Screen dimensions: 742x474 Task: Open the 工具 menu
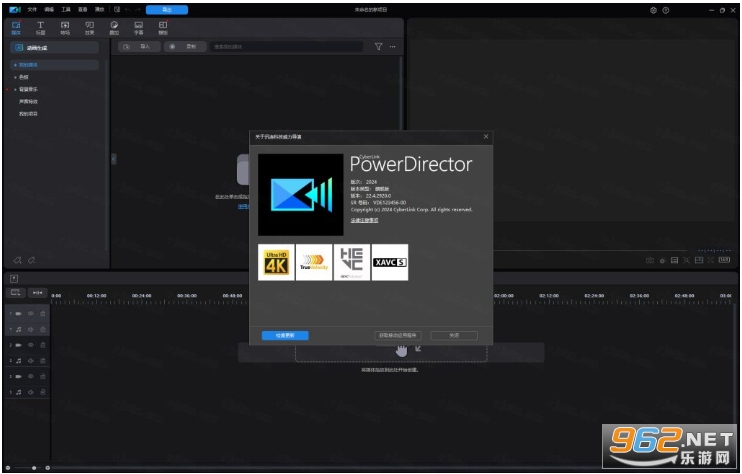tap(66, 9)
